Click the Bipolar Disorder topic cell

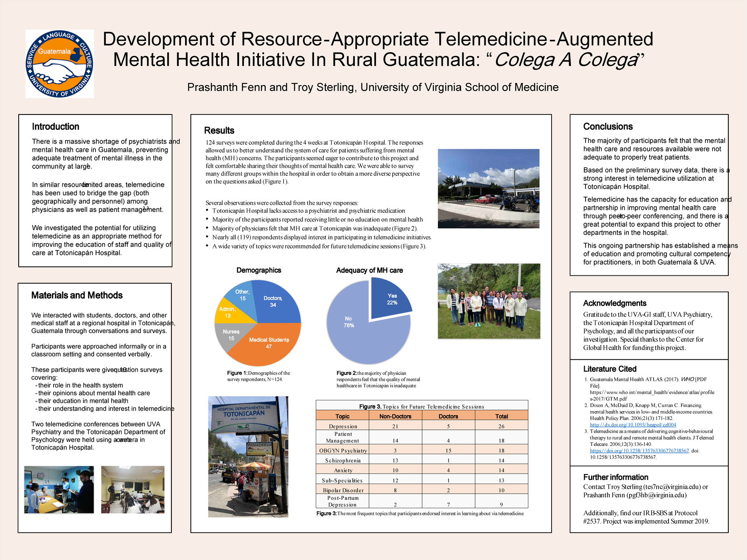343,490
